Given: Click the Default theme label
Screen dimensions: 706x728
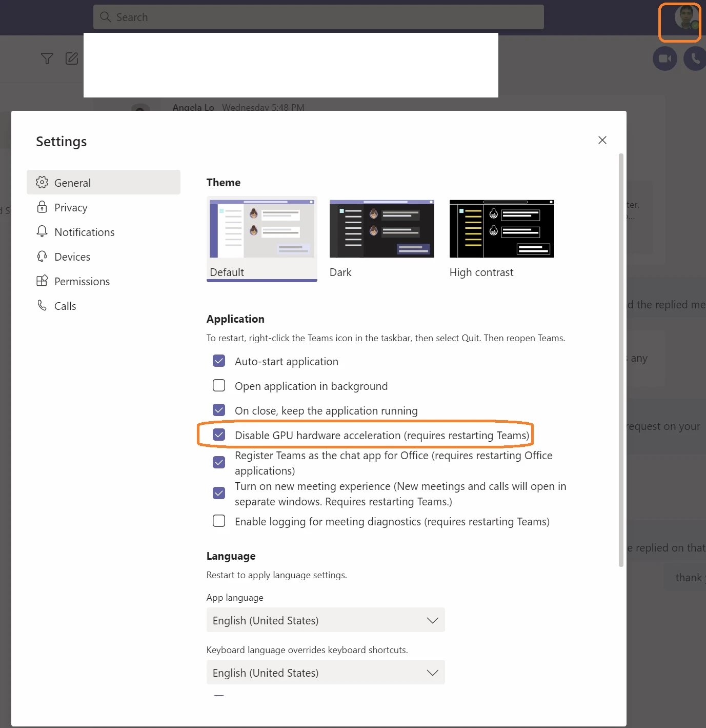Looking at the screenshot, I should tap(227, 272).
